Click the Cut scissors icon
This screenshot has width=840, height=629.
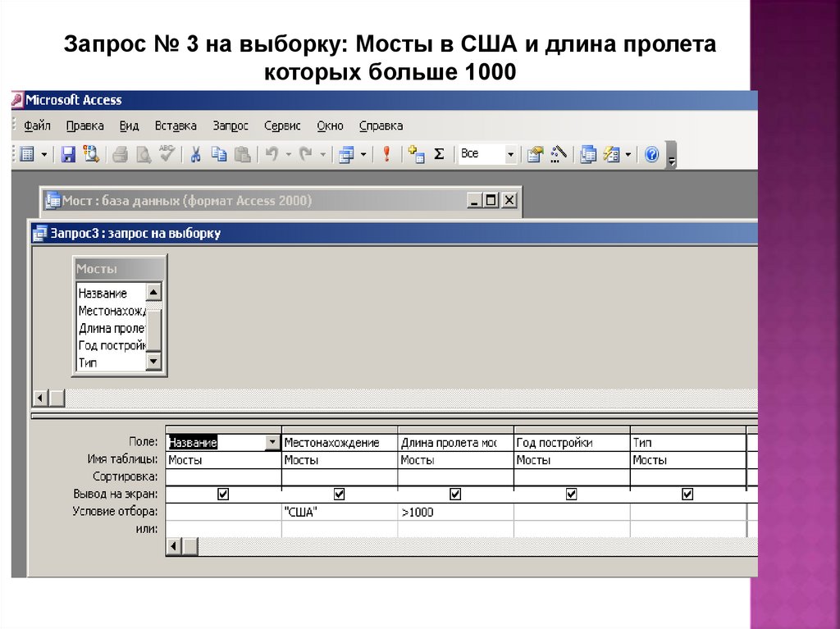(196, 154)
